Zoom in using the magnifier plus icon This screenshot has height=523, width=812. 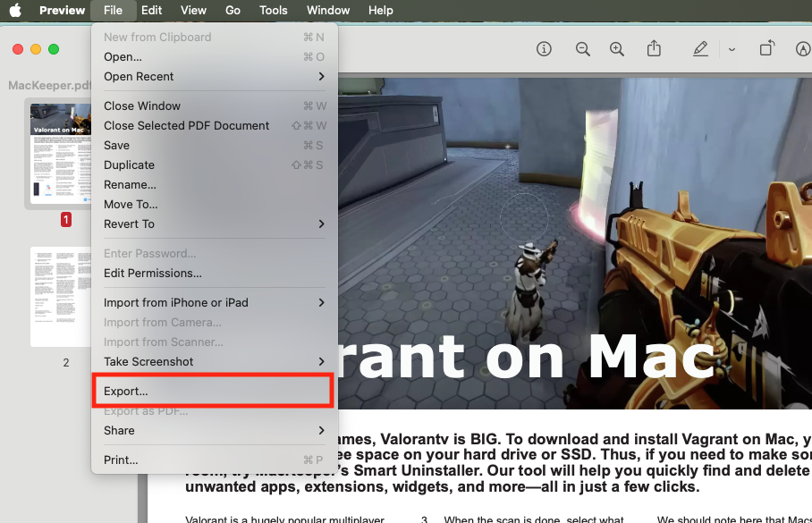[617, 49]
